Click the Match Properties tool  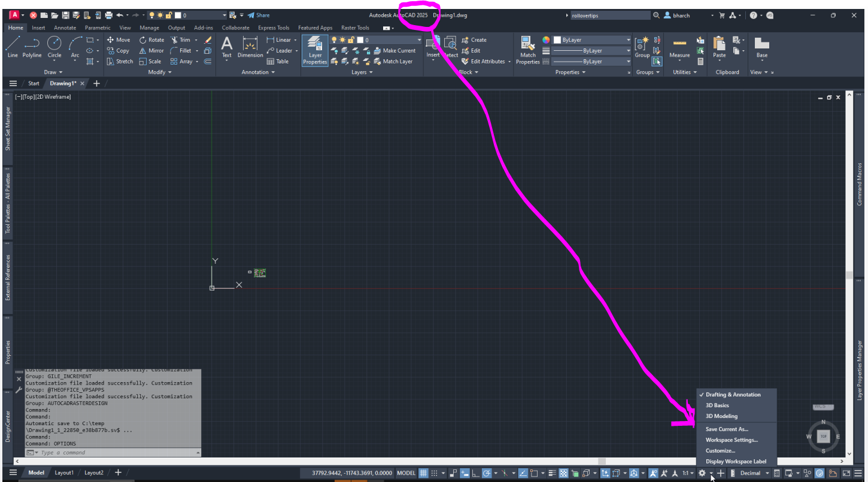click(x=527, y=50)
